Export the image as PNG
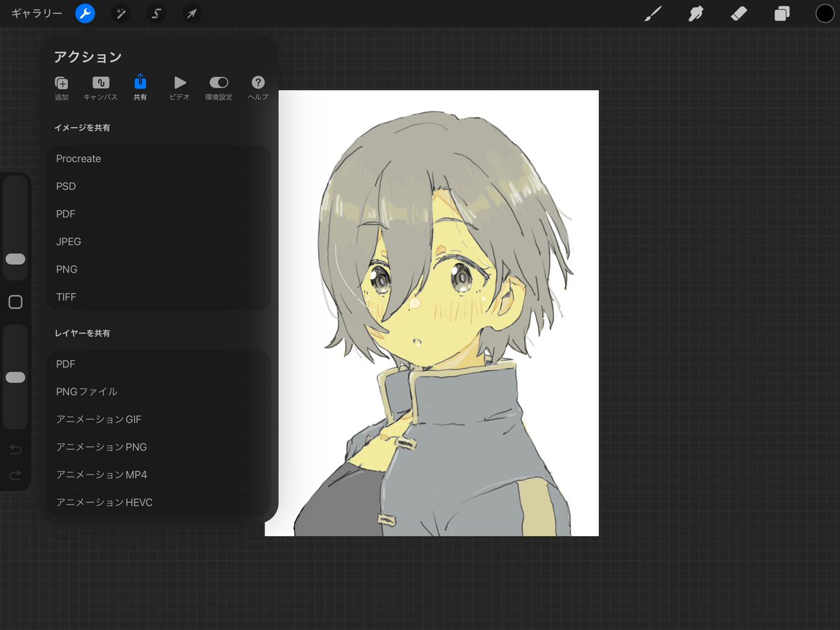This screenshot has width=840, height=630. coord(158,270)
